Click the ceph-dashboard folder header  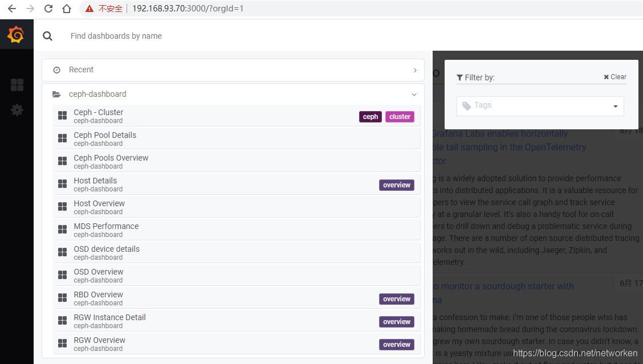click(x=233, y=95)
